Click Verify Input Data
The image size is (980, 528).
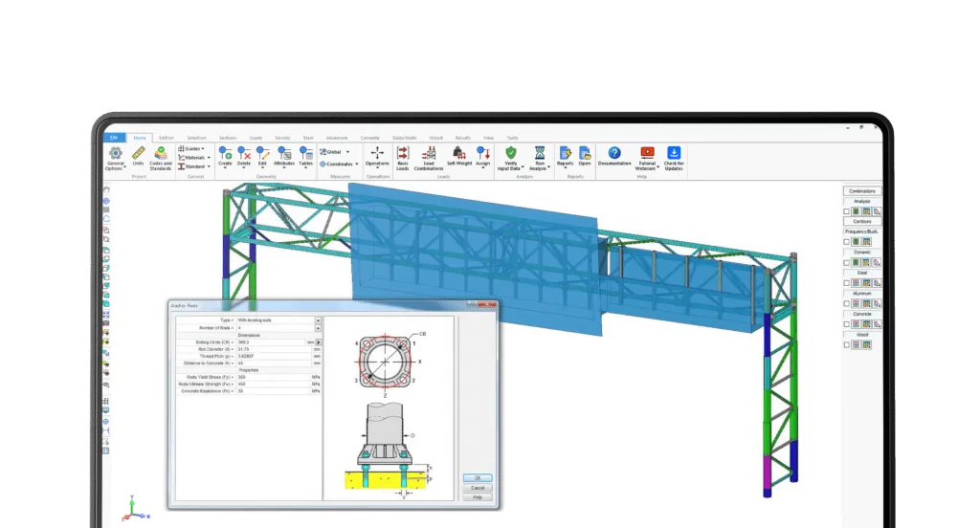(511, 159)
